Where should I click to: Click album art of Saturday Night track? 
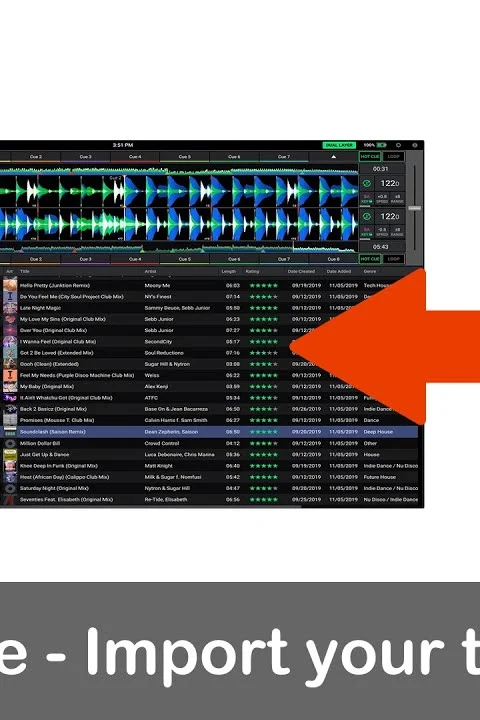[x=10, y=489]
